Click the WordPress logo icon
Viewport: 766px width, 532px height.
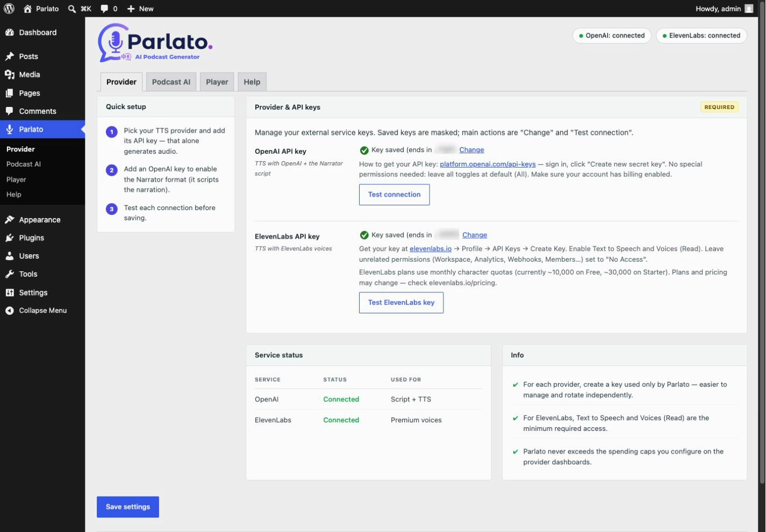pos(9,9)
